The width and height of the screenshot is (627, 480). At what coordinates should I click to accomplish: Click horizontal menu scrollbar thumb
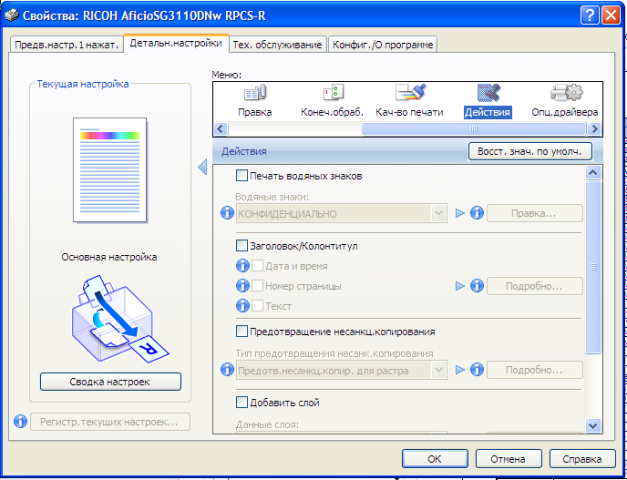tap(474, 129)
